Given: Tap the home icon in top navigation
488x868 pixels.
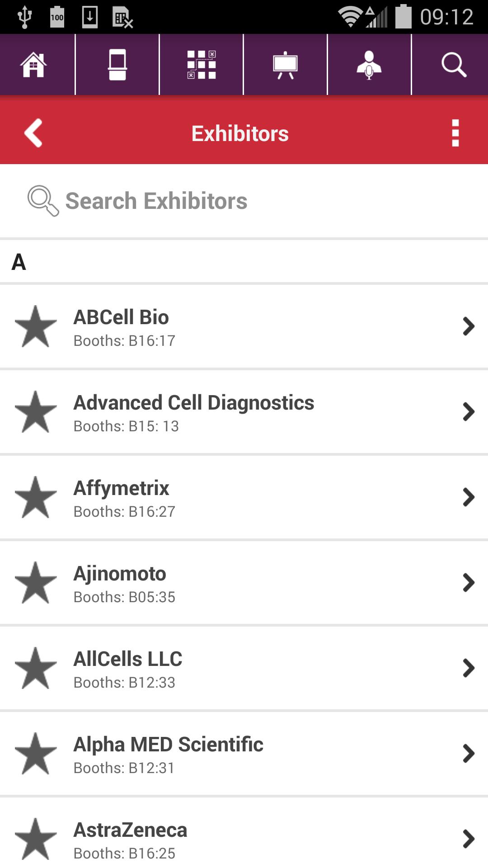Looking at the screenshot, I should [x=34, y=65].
